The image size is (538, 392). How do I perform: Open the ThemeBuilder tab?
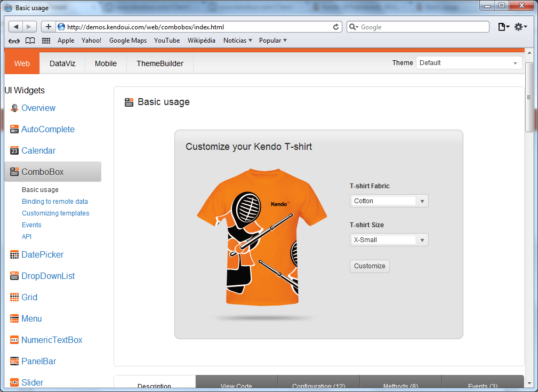pos(160,63)
